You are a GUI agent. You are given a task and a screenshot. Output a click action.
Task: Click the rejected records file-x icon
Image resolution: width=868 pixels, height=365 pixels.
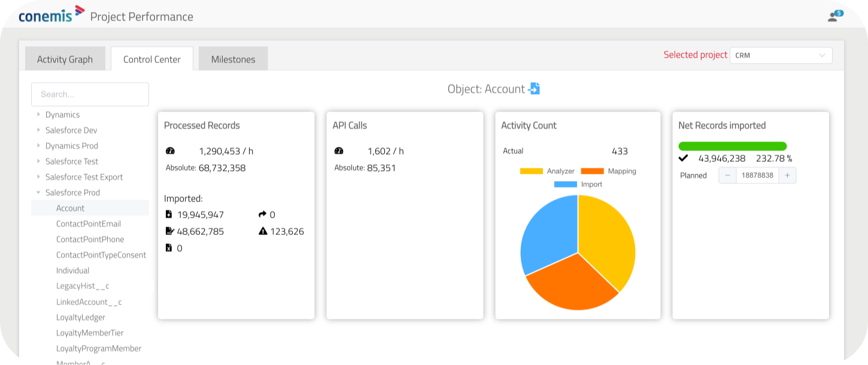pyautogui.click(x=168, y=248)
